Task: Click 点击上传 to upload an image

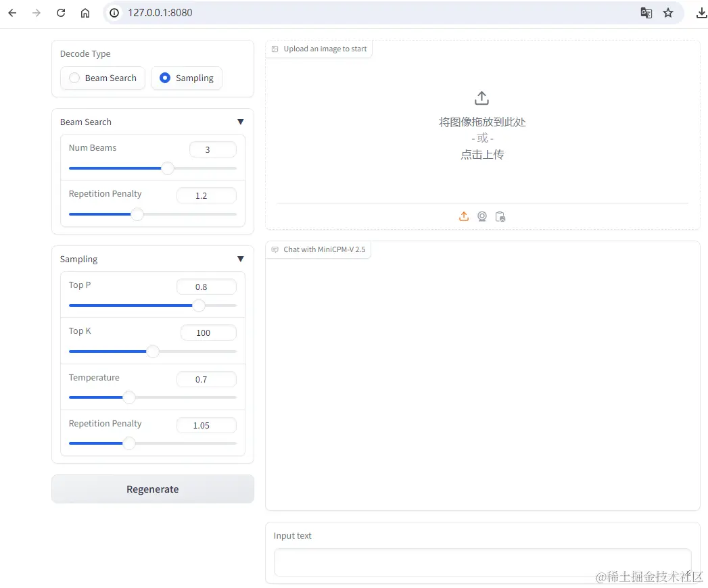Action: click(x=481, y=154)
